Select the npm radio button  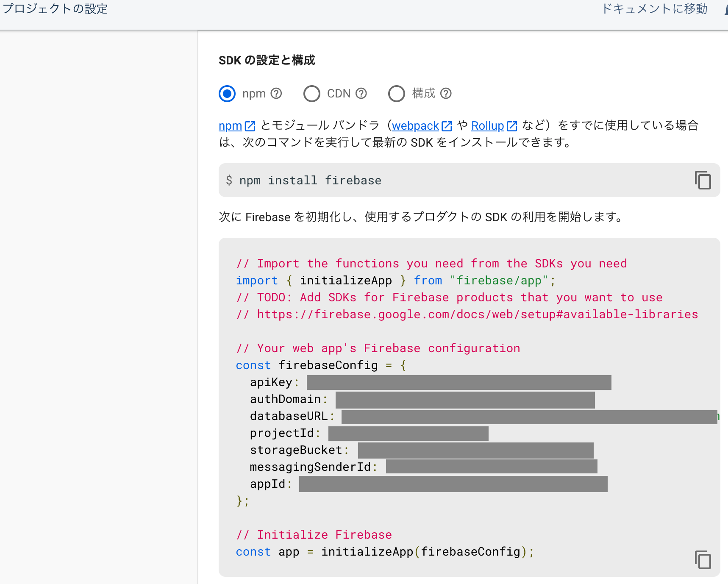point(227,93)
